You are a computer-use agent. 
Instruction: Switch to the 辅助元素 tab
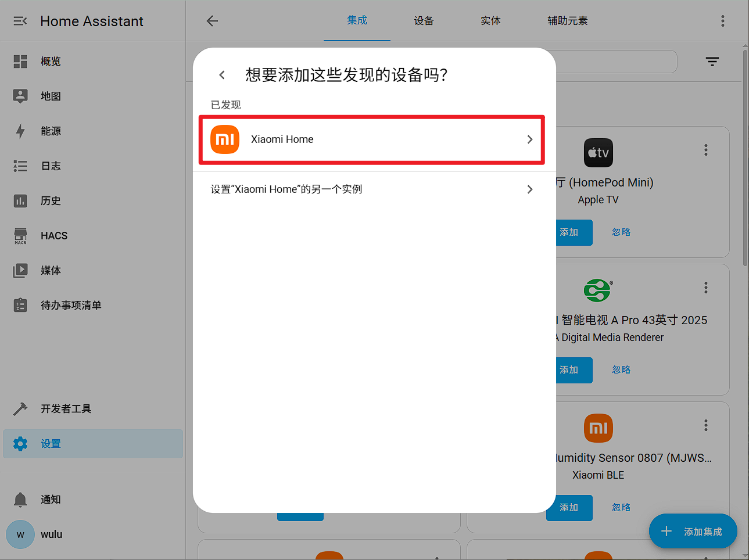[567, 21]
